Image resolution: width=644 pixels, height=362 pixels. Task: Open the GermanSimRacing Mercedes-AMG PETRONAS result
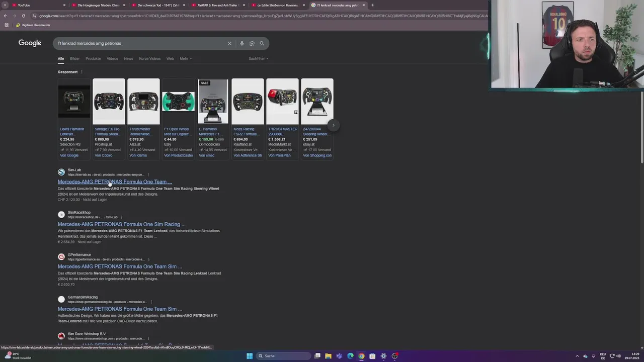pos(120,309)
